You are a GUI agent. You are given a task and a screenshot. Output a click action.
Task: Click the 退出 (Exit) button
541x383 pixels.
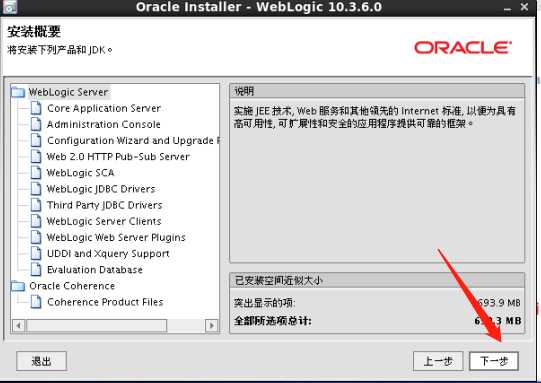[41, 361]
